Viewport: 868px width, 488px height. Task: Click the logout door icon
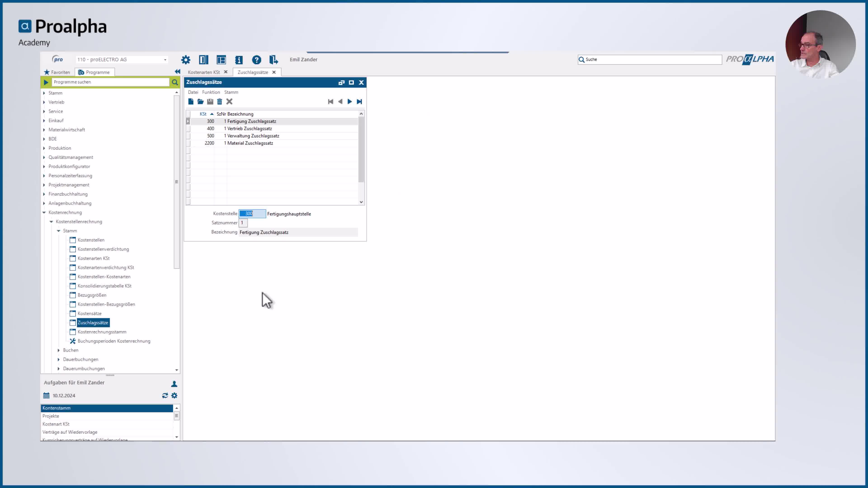pos(274,60)
